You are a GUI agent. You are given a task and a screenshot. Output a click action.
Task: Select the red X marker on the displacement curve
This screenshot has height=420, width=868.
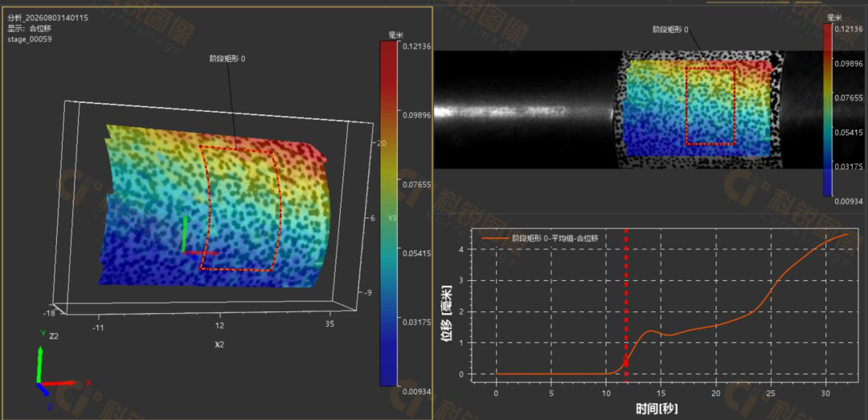pos(626,363)
